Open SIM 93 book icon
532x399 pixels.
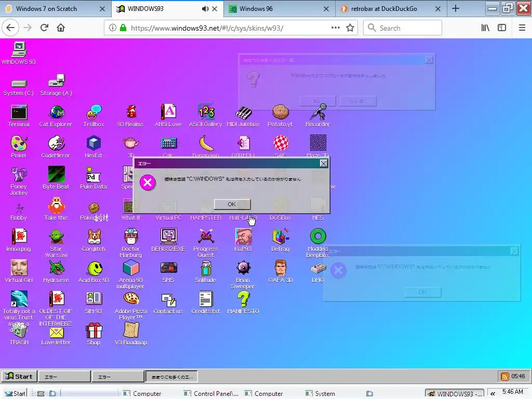tap(94, 302)
